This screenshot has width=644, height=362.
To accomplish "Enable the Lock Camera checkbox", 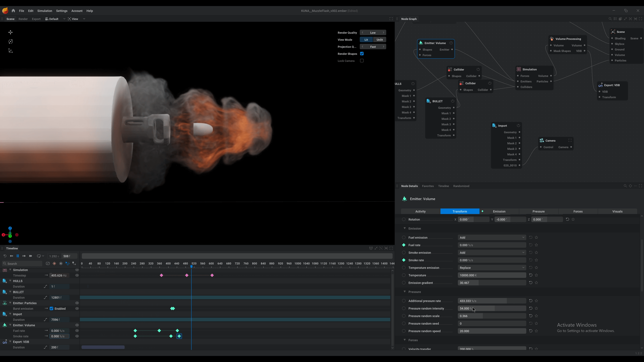I will click(362, 61).
